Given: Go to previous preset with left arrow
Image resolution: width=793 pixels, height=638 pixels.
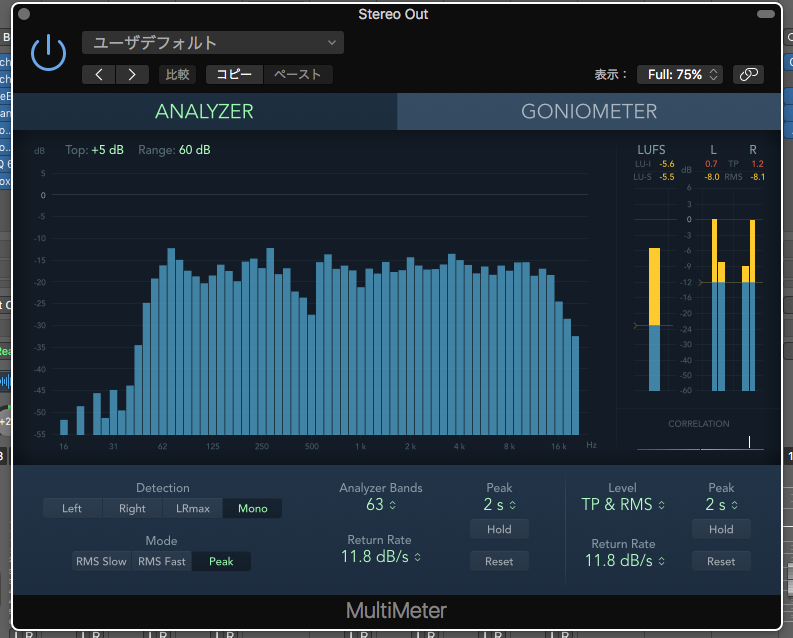Looking at the screenshot, I should [x=99, y=74].
